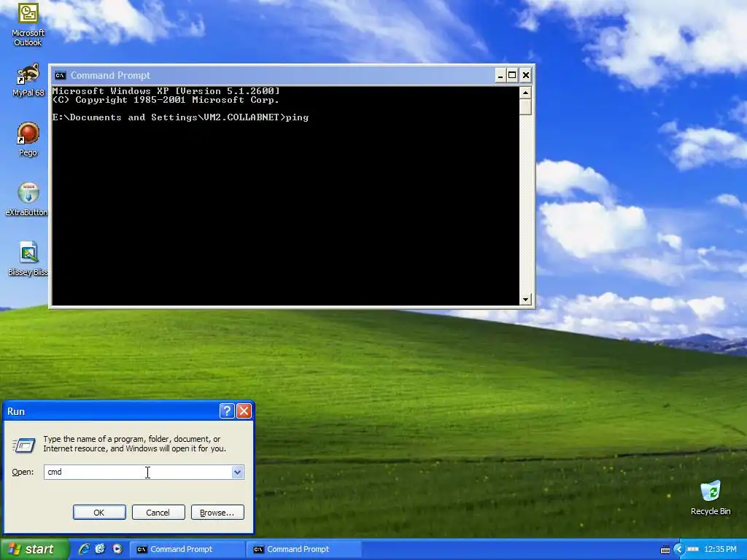Click the Run dialog program icon
747x560 pixels.
tap(23, 446)
